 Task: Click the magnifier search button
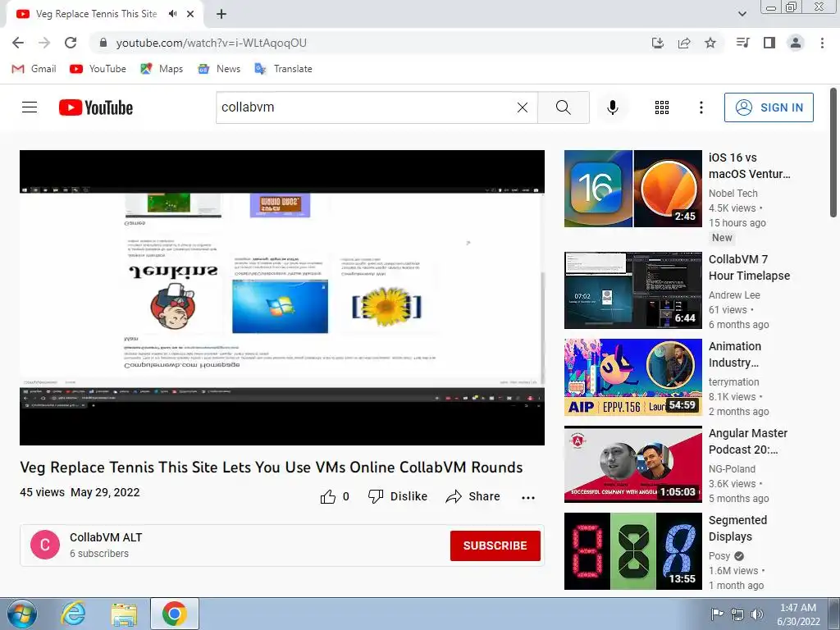coord(563,107)
